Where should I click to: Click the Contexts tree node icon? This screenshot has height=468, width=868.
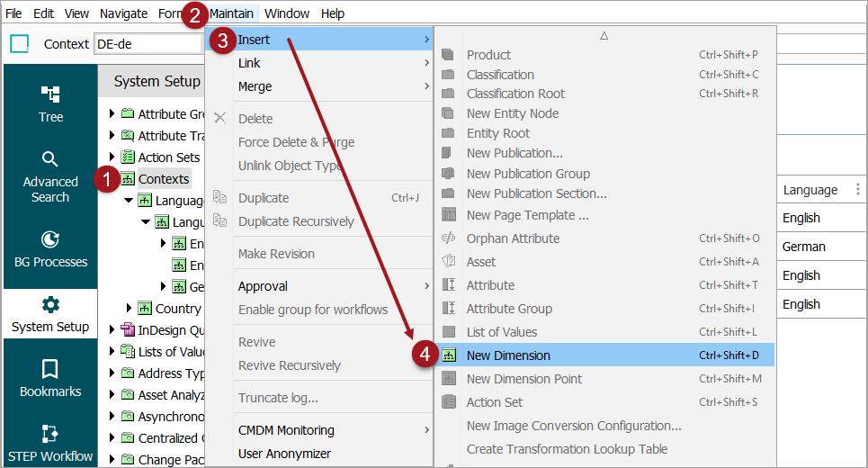128,179
